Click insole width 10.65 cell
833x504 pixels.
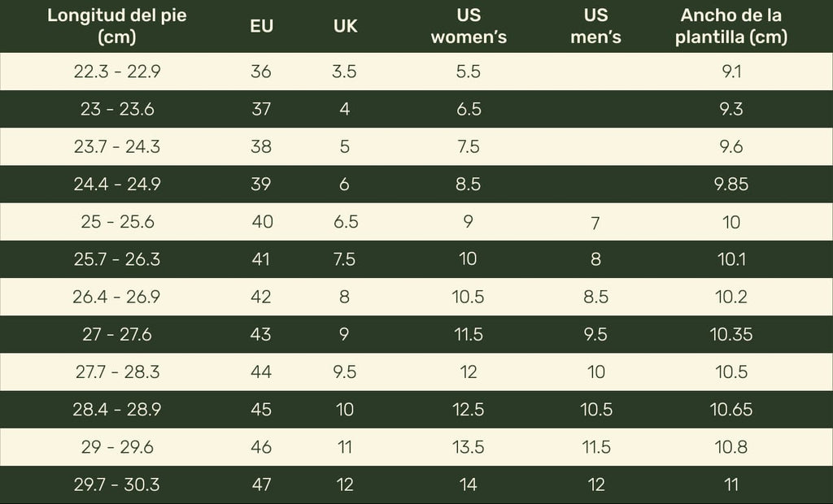coord(731,410)
